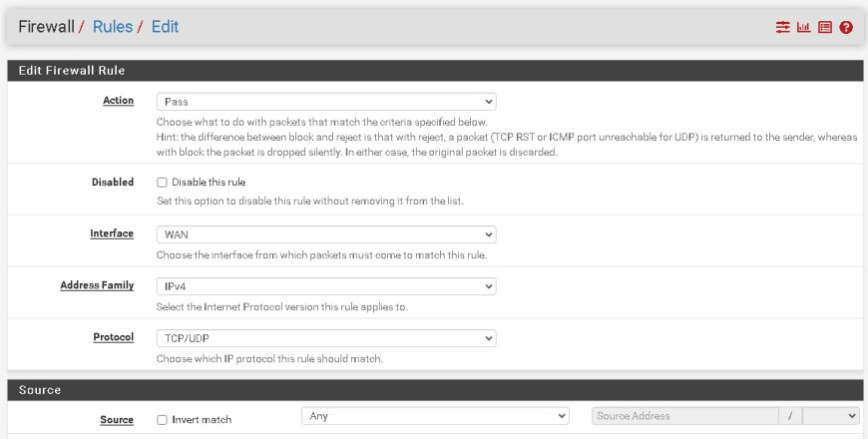Click into the Source Address field

684,416
